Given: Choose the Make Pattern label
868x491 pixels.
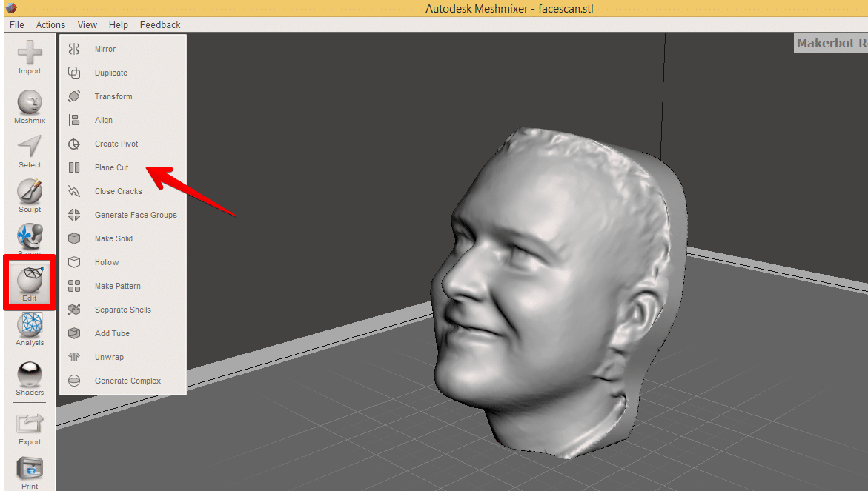Looking at the screenshot, I should coord(117,287).
